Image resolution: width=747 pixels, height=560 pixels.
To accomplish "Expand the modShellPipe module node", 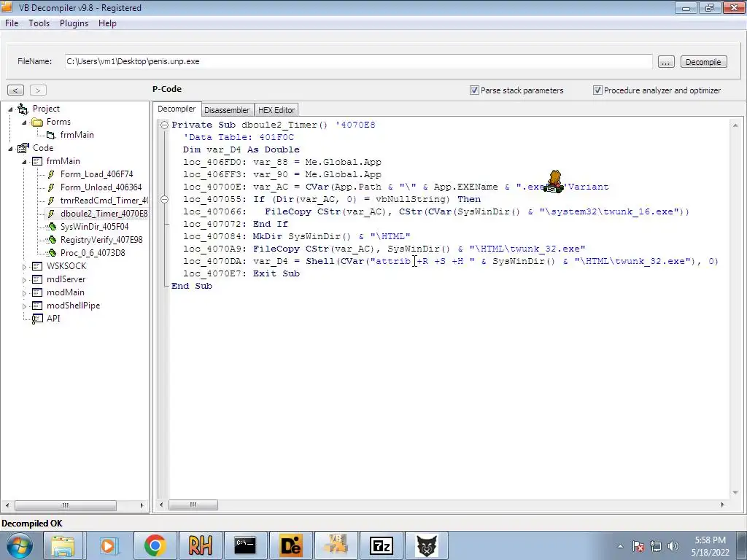I will tap(24, 306).
